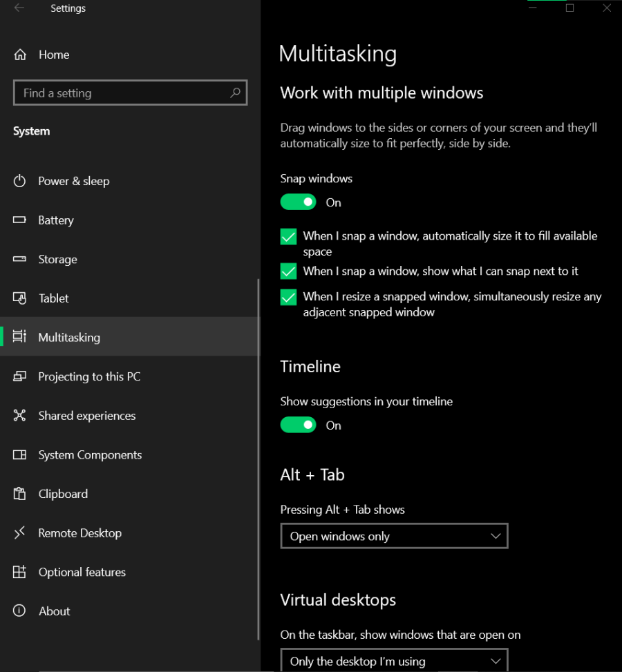Screen dimensions: 622x672
Task: Open Projecting to this PC page
Action: [x=89, y=376]
